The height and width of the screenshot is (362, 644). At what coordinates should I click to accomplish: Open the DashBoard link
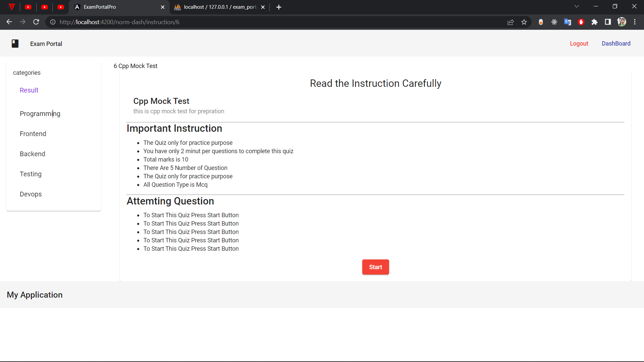tap(616, 44)
